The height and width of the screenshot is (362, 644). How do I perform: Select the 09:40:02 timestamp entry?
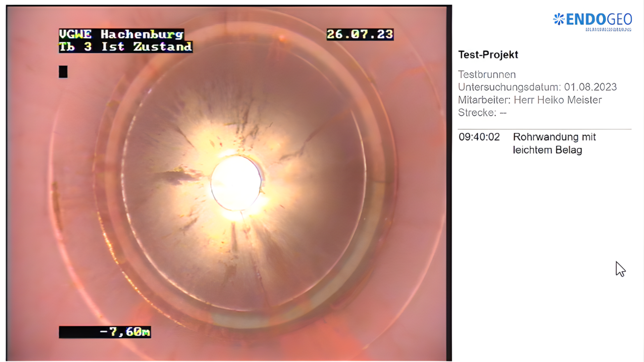point(479,137)
